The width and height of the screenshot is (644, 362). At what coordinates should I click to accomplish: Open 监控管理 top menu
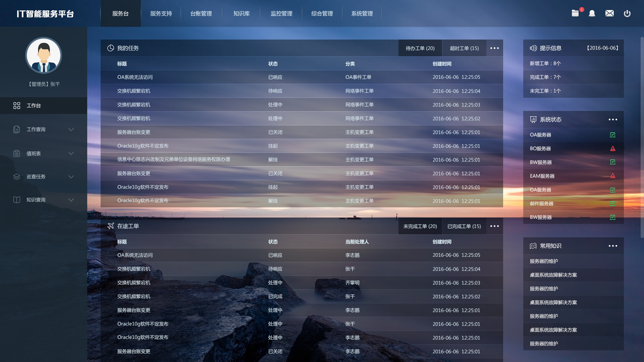point(282,13)
